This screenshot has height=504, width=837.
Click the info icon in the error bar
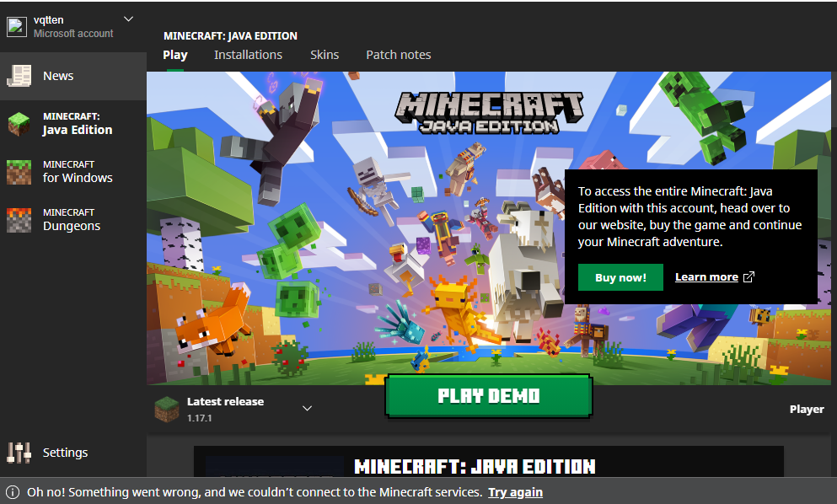[13, 492]
